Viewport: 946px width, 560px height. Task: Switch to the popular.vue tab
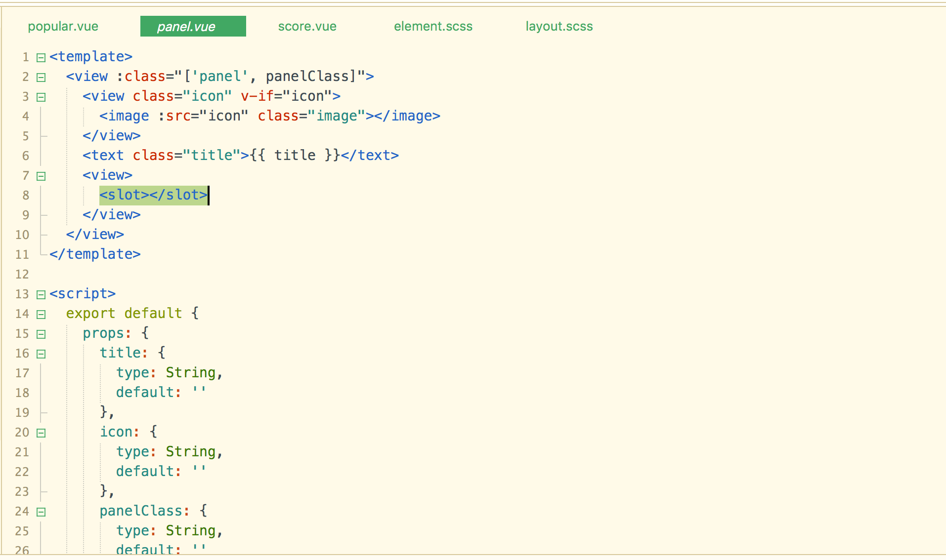(63, 27)
